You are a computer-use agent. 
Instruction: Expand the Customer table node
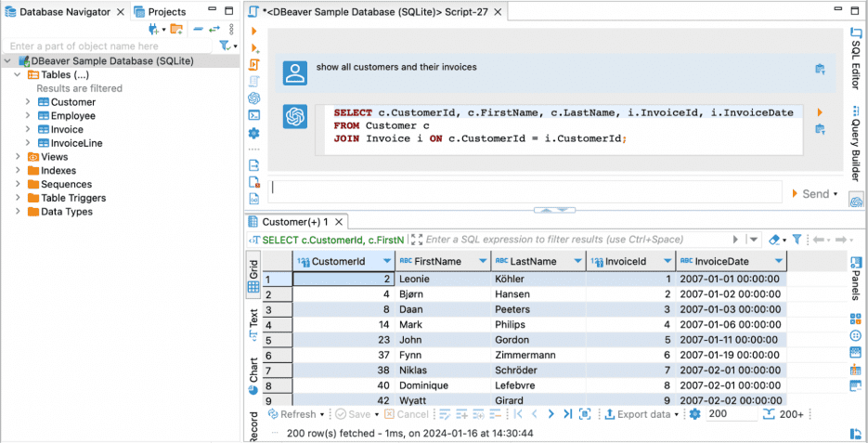click(x=29, y=102)
